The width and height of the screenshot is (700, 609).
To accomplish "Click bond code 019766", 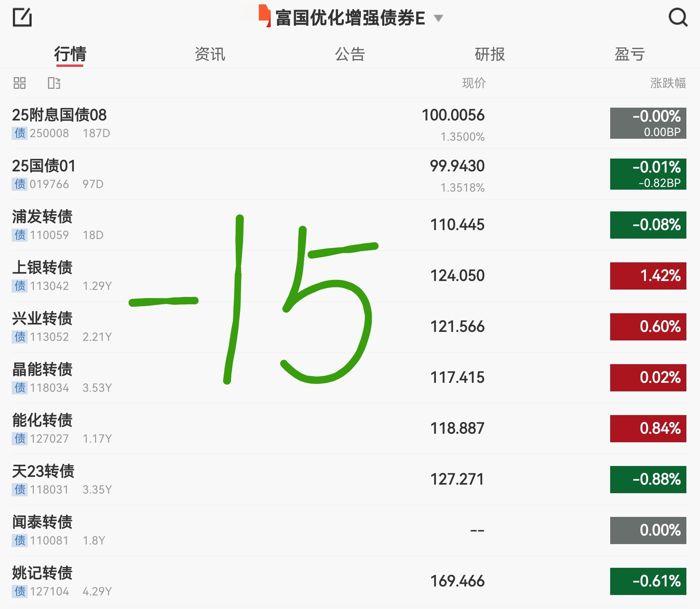I will [x=49, y=184].
